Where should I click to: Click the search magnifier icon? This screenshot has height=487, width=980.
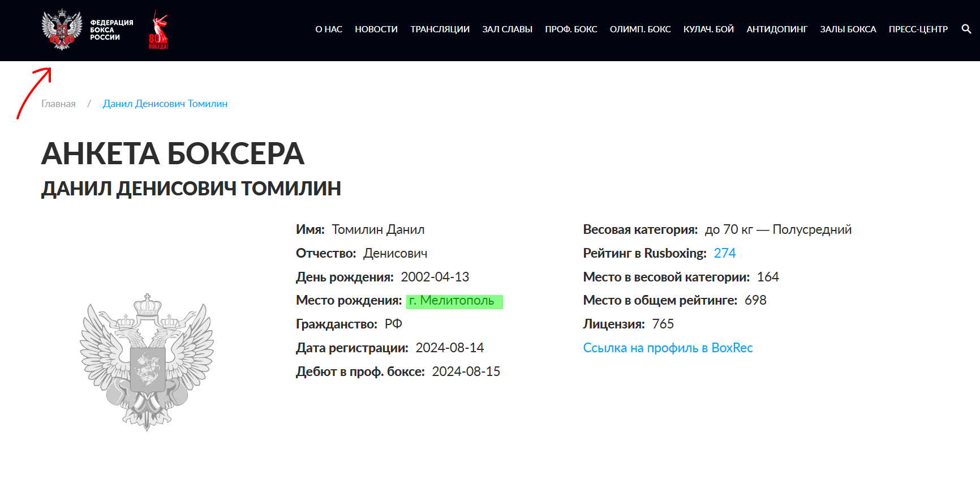click(965, 29)
